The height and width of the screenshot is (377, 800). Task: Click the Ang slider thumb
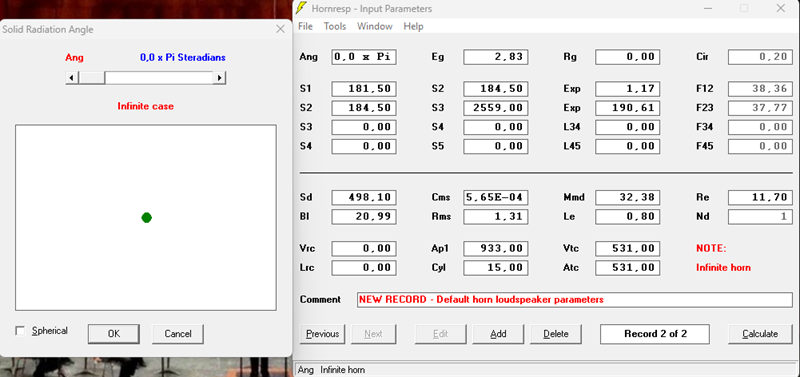(x=92, y=78)
